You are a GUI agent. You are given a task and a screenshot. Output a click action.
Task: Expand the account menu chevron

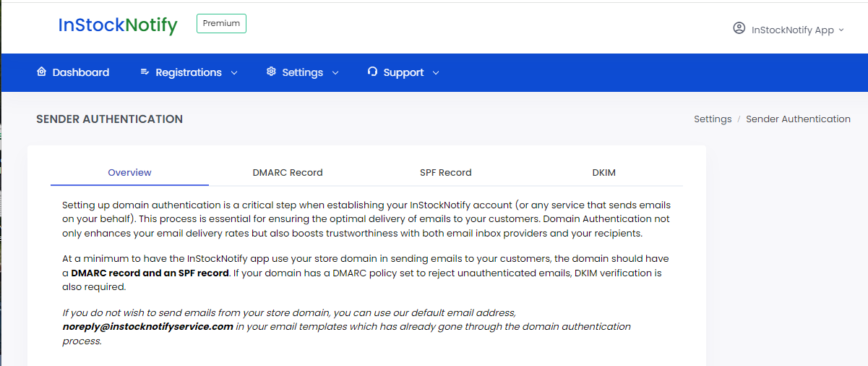(841, 30)
